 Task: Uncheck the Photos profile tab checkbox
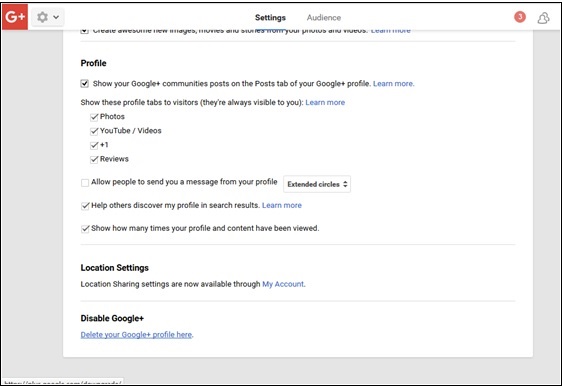pos(94,117)
